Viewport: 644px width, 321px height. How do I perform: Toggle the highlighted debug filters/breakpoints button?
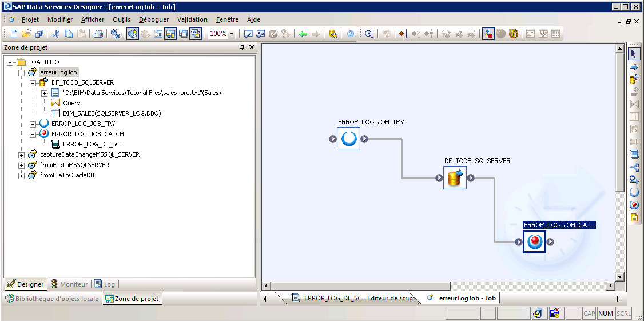tap(488, 34)
